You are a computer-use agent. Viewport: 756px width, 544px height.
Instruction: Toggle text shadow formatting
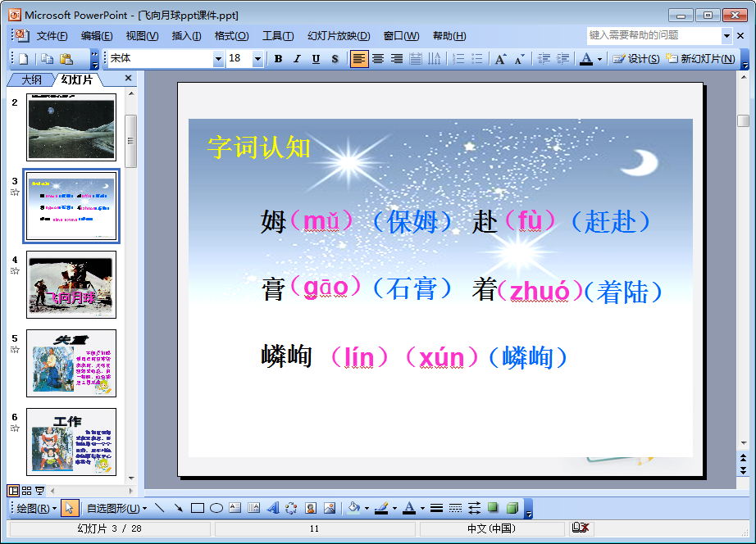coord(335,59)
